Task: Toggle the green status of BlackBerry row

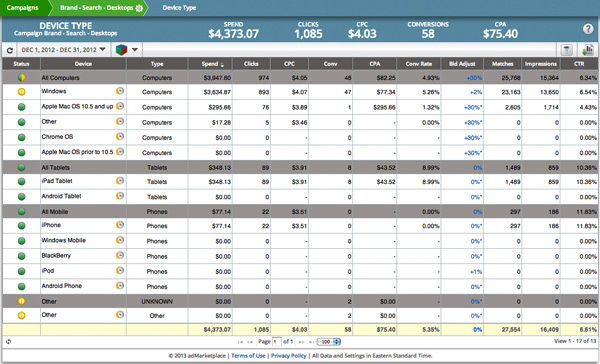Action: pyautogui.click(x=21, y=256)
